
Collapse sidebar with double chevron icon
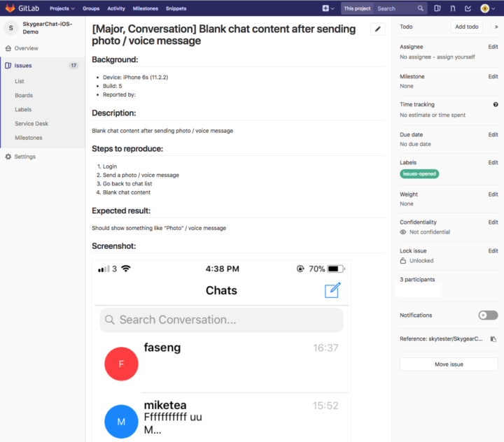click(x=496, y=27)
